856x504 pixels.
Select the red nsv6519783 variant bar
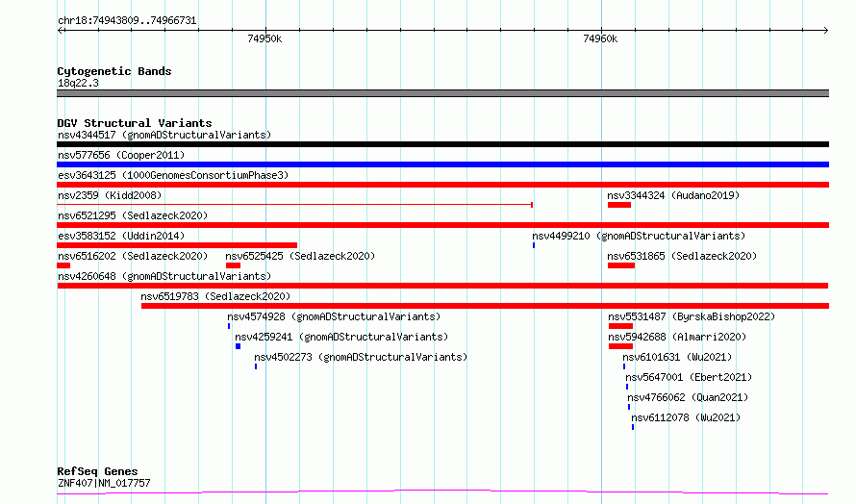pyautogui.click(x=486, y=306)
